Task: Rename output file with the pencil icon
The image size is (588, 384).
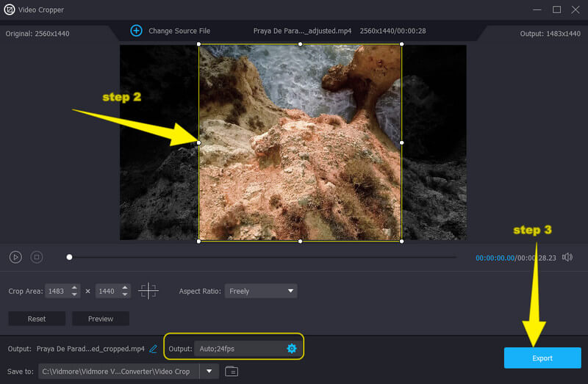Action: coord(154,349)
